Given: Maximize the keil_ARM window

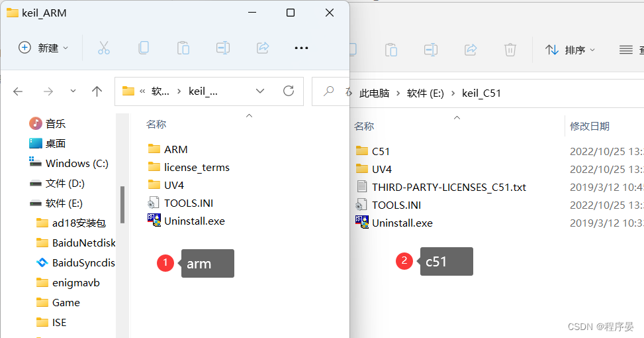Looking at the screenshot, I should [x=291, y=13].
